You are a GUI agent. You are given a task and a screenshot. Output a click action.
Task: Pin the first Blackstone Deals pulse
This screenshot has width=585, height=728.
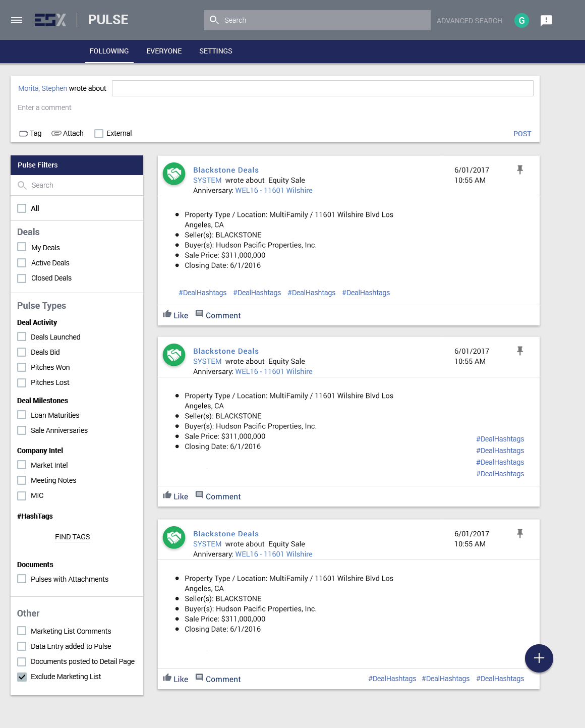520,170
